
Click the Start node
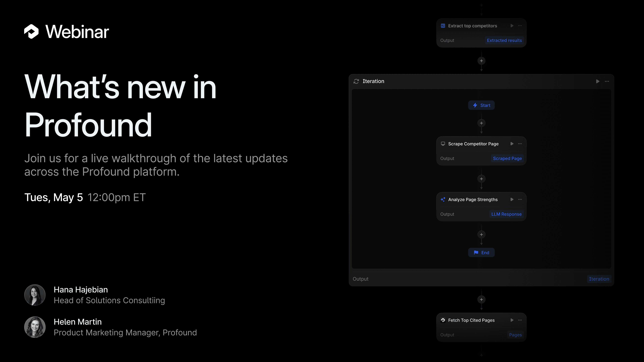pyautogui.click(x=481, y=105)
